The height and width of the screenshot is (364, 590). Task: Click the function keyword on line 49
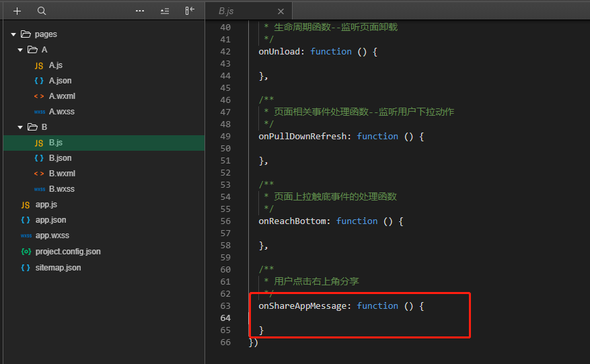tap(377, 137)
